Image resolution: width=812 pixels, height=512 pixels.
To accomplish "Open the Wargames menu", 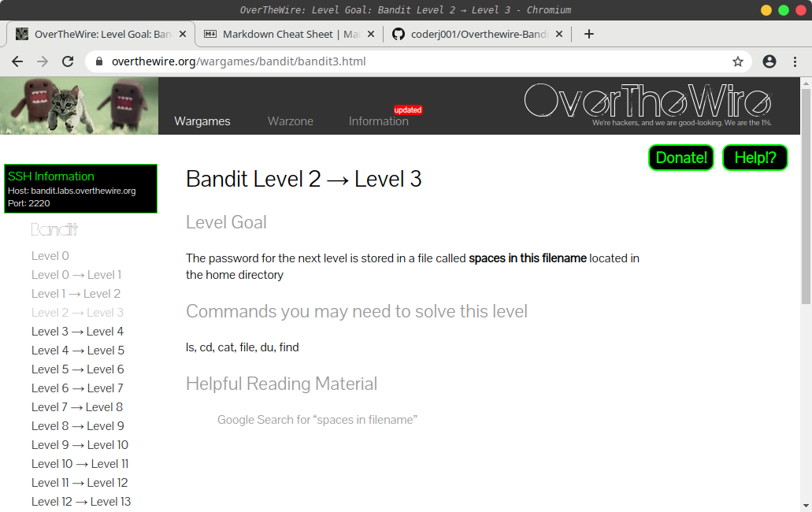I will (x=202, y=121).
